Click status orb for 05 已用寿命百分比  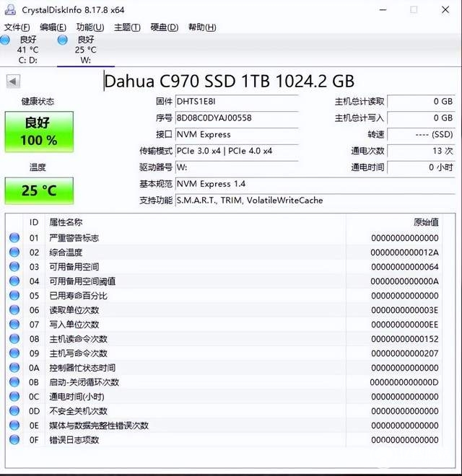14,296
